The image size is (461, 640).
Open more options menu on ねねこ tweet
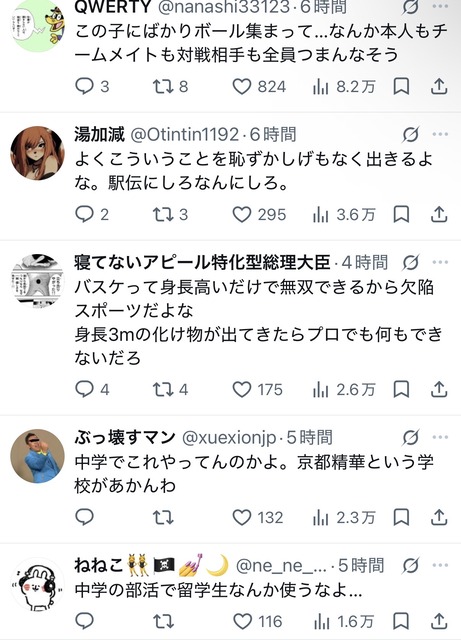coord(440,565)
